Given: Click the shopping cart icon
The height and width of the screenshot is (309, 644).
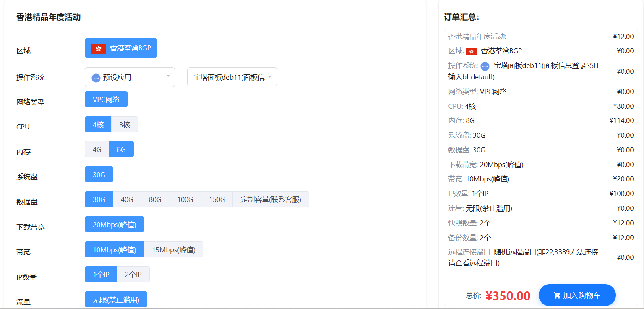Looking at the screenshot, I should click(x=557, y=295).
